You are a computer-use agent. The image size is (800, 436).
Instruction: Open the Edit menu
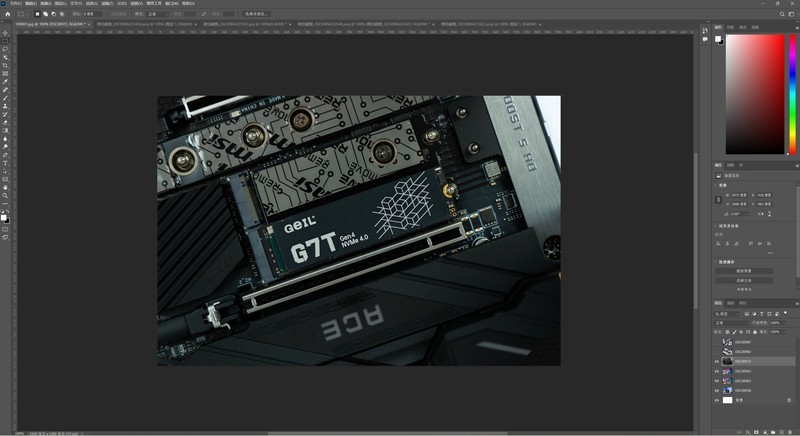coord(31,3)
